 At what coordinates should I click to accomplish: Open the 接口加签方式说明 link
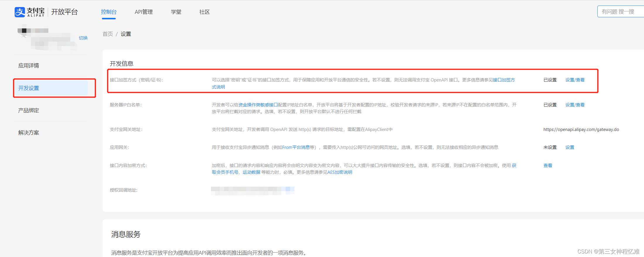[504, 80]
